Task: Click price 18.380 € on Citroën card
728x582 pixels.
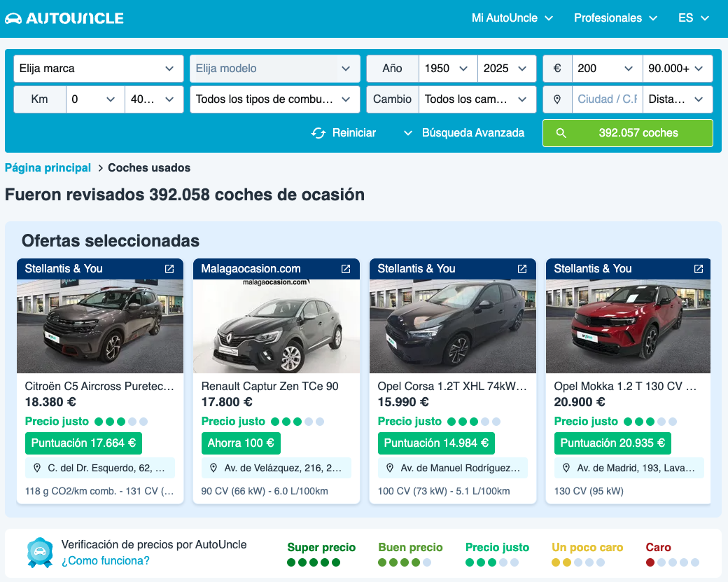Action: coord(50,402)
